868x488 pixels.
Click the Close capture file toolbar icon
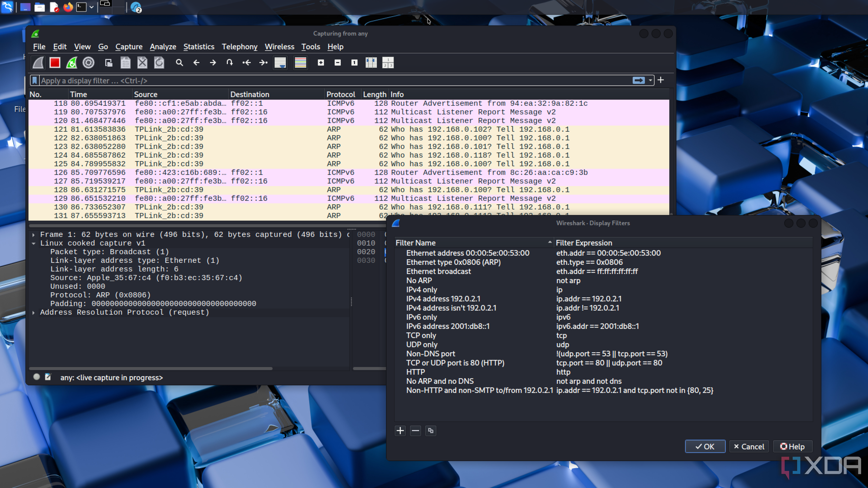142,63
